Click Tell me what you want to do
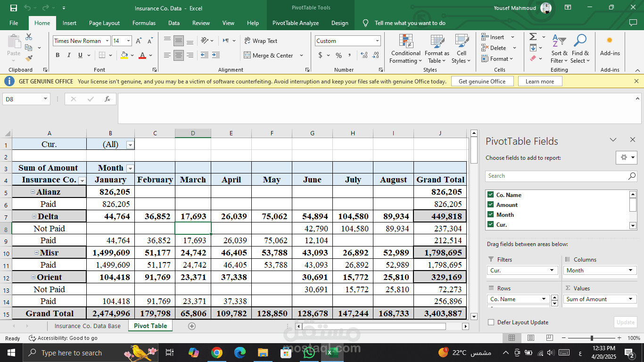Viewport: 644px width, 362px height. [410, 23]
